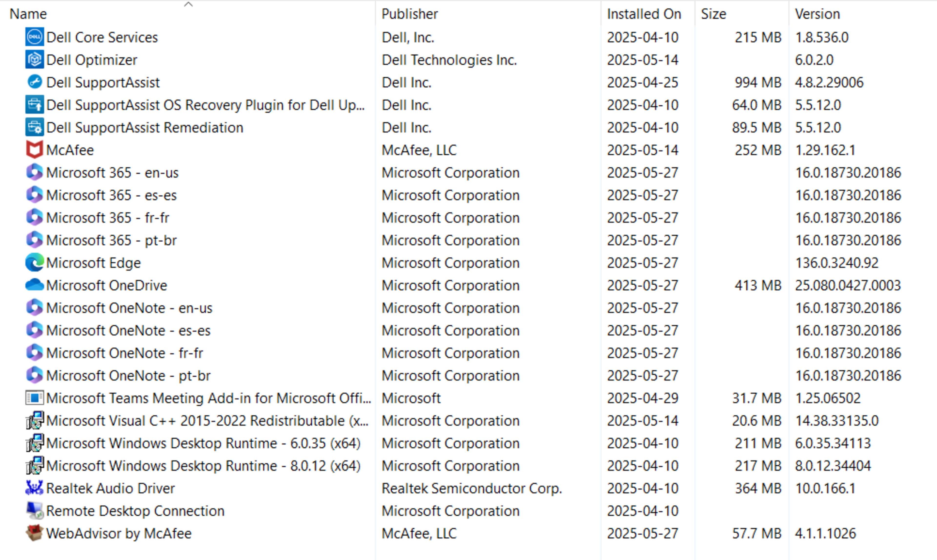Select Microsoft Windows Desktop Runtime 8.0.12 entry

point(203,466)
